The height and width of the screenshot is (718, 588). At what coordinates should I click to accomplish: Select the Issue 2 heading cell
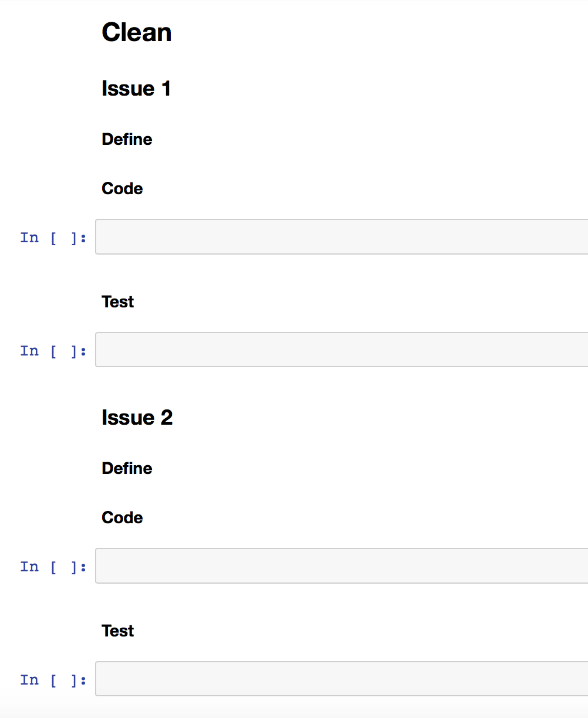137,418
